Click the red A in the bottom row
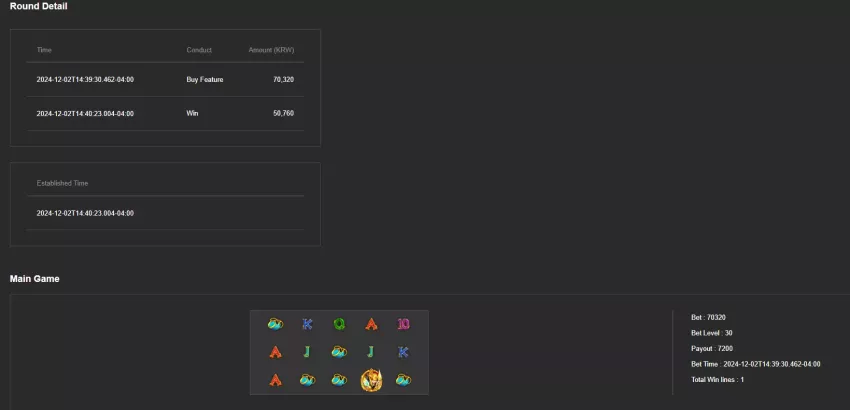The width and height of the screenshot is (850, 410). coord(275,380)
